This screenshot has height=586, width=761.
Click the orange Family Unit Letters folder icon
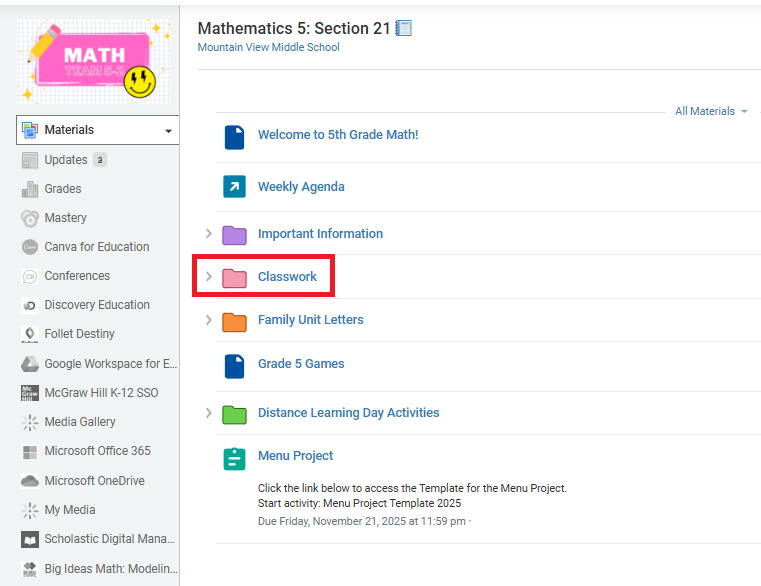pos(234,321)
